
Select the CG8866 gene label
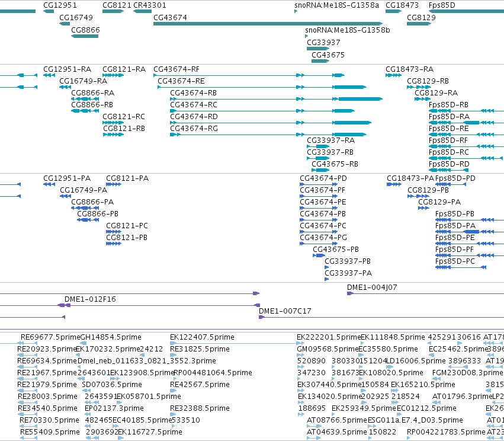(85, 30)
